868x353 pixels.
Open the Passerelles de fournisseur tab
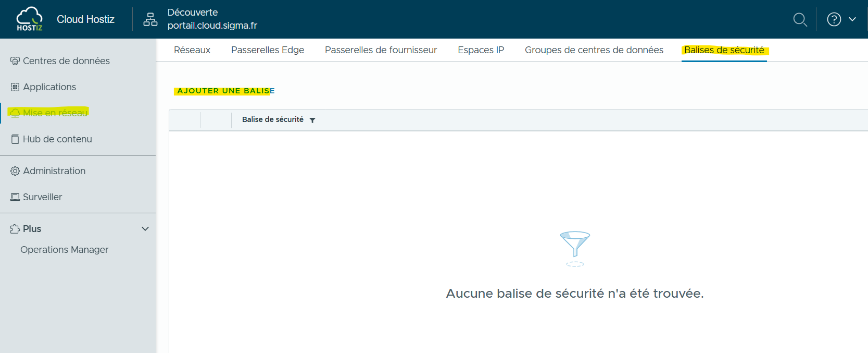coord(381,50)
